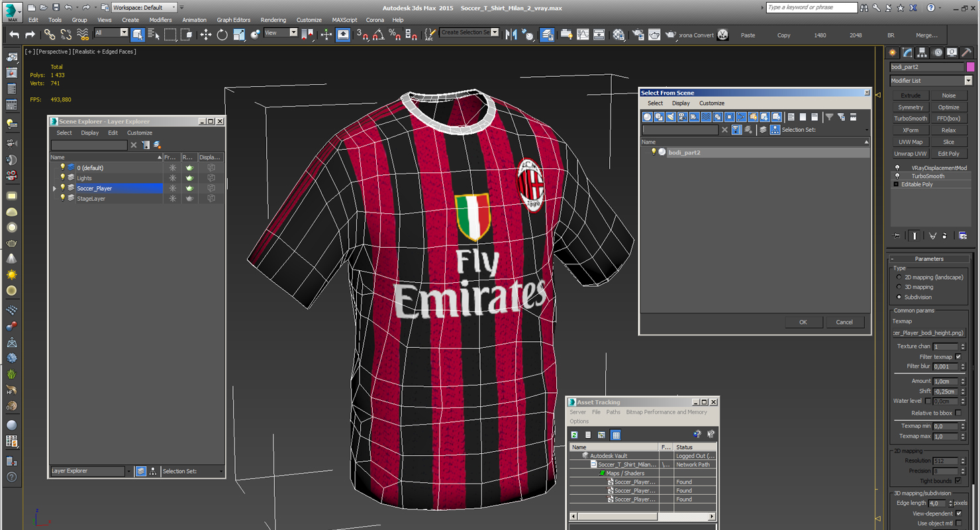Click OK in Select From Scene
Image resolution: width=980 pixels, height=530 pixels.
[803, 322]
